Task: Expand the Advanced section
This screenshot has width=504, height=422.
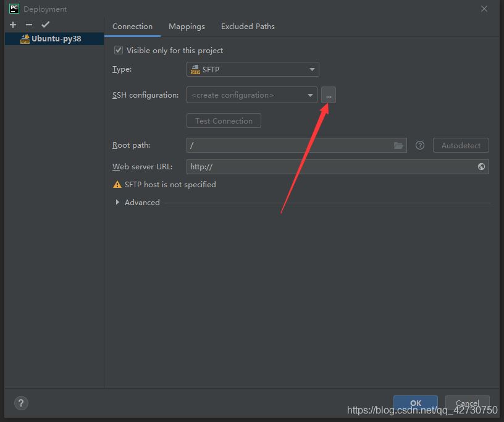Action: point(117,202)
